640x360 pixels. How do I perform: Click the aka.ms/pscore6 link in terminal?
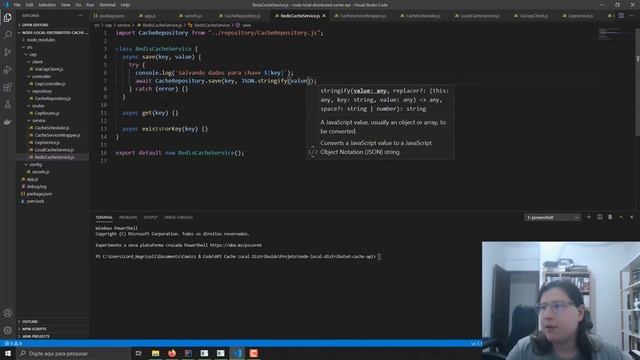236,245
